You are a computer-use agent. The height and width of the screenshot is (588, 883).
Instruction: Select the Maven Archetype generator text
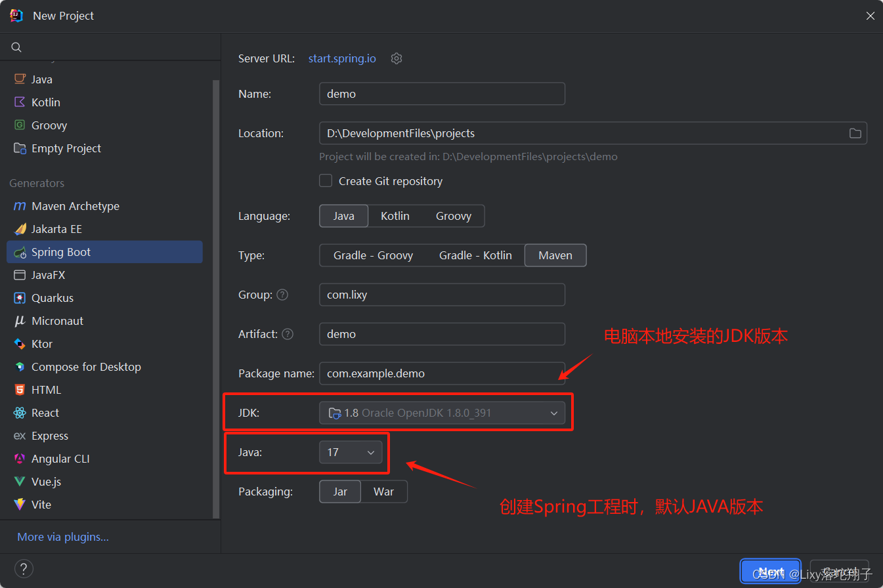click(75, 206)
